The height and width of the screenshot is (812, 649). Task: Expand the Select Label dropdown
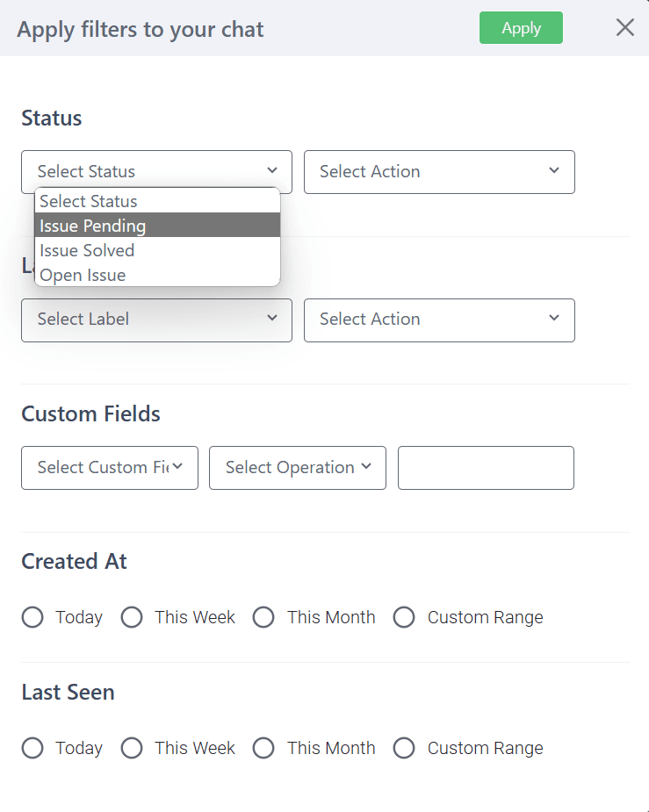(156, 320)
